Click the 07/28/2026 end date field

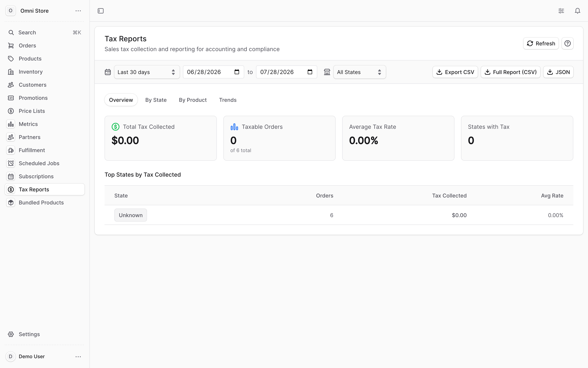coord(286,72)
